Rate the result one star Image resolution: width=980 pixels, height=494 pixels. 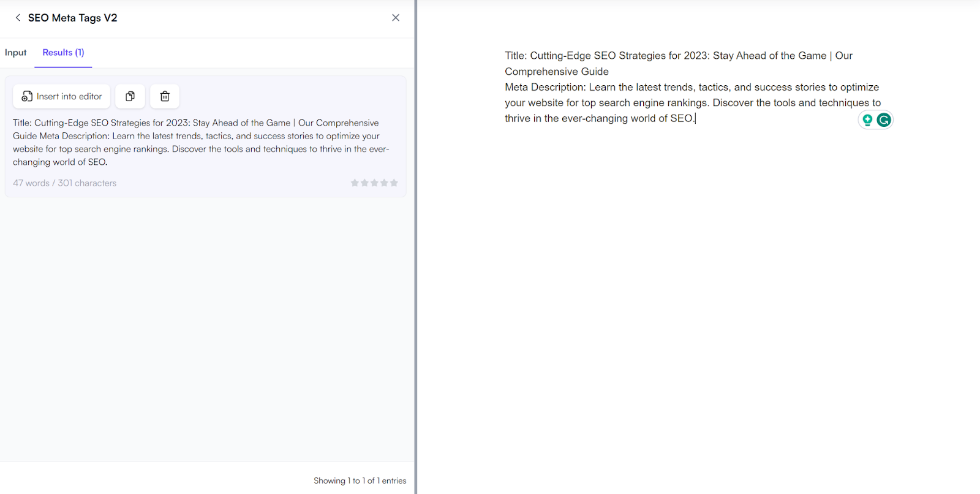355,183
